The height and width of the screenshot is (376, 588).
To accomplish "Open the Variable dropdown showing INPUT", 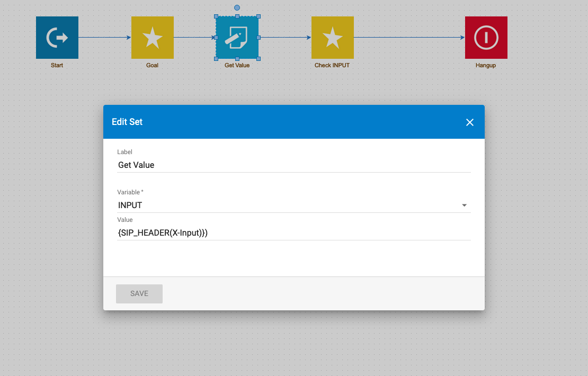I will 293,205.
